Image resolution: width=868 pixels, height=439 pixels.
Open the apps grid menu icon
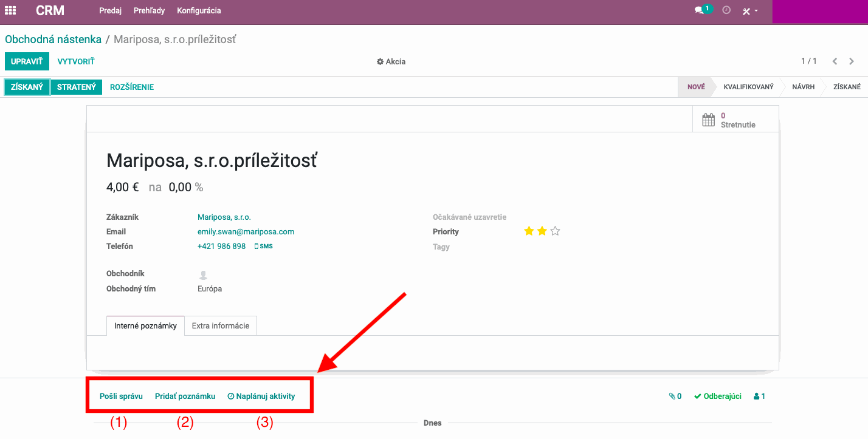[10, 11]
